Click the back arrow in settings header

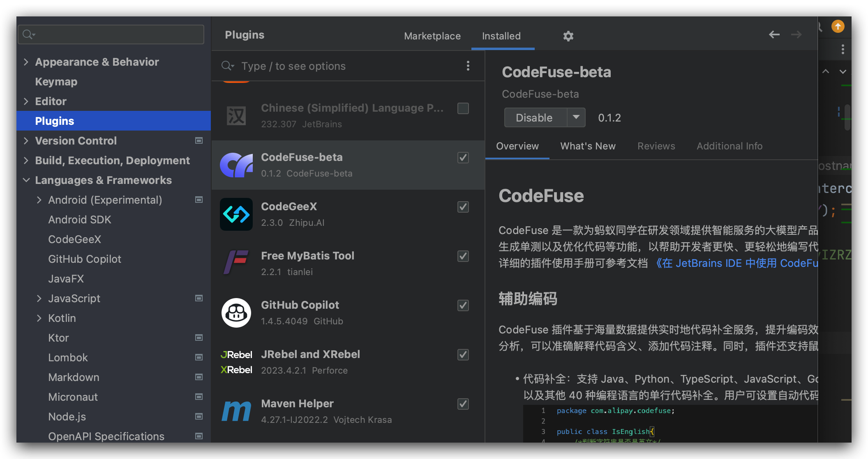pyautogui.click(x=774, y=34)
